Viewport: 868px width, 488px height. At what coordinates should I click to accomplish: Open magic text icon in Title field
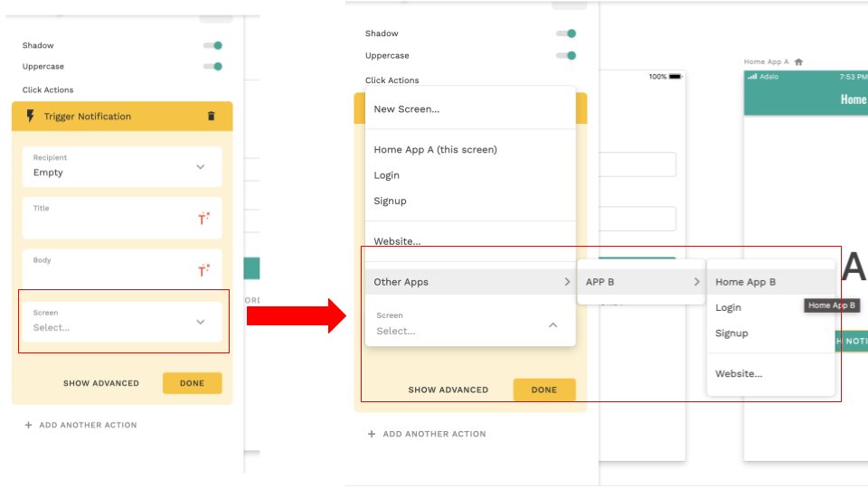203,218
